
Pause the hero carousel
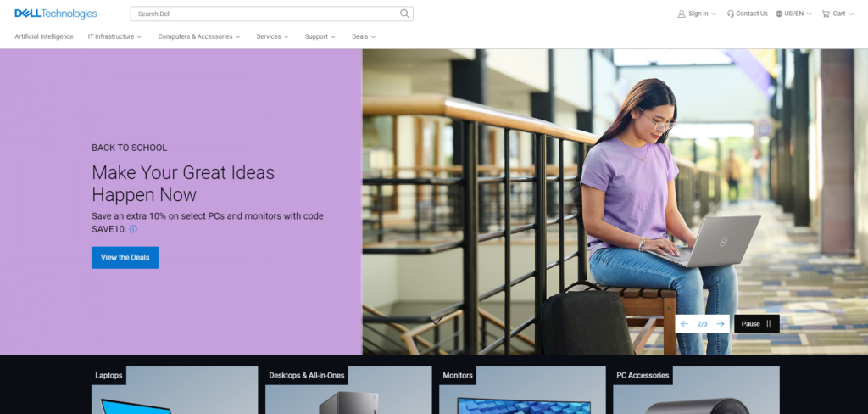756,324
